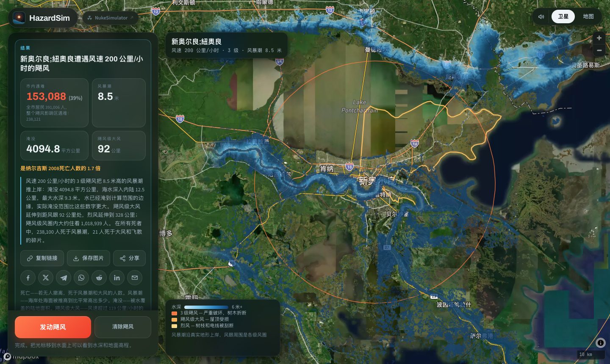Click the 飓风级大风 92 公里 value

109,149
